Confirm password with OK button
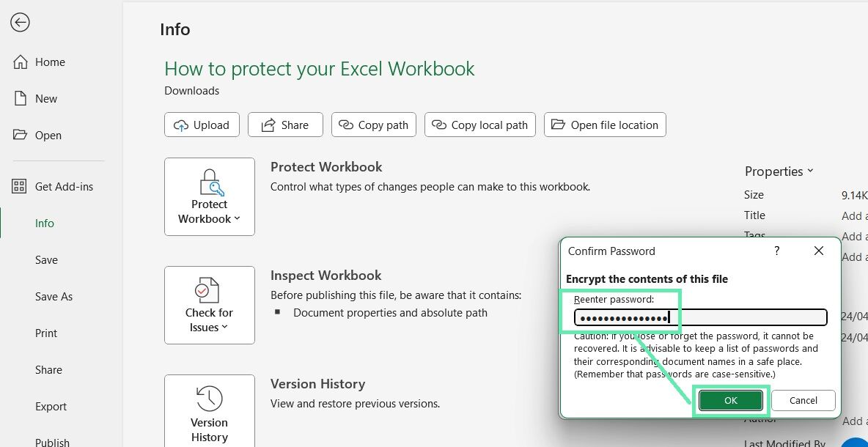The height and width of the screenshot is (447, 868). 731,401
